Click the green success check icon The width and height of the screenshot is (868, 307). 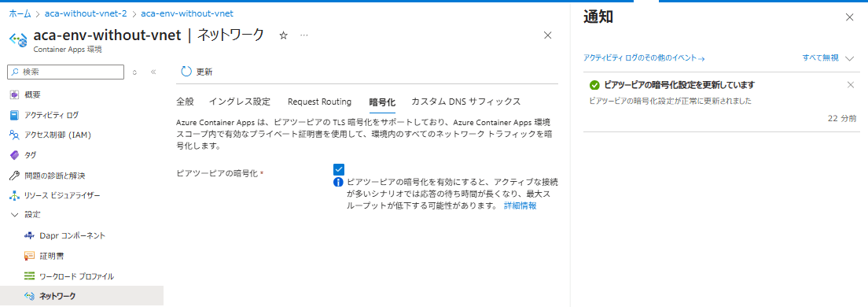pyautogui.click(x=594, y=85)
